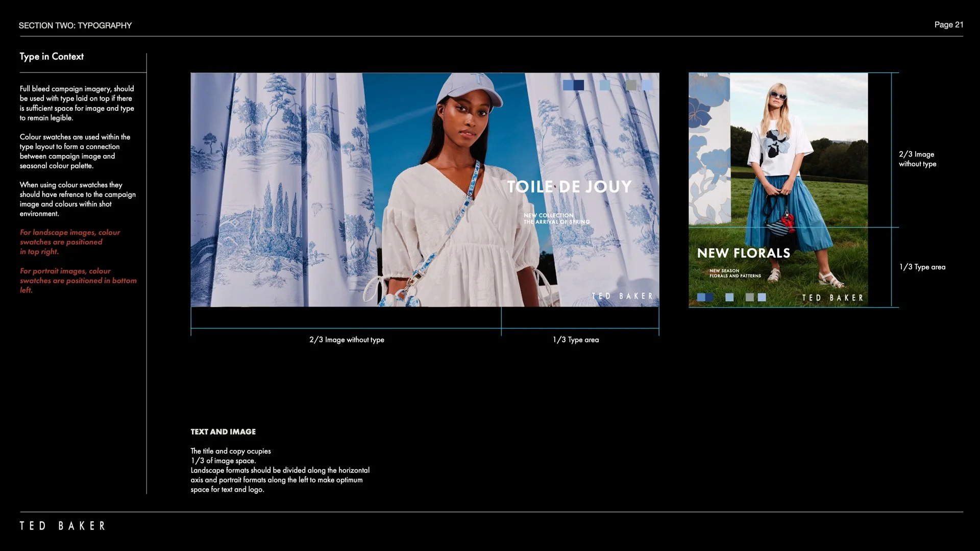
Task: Click the TEXT AND IMAGE subheading
Action: [223, 432]
